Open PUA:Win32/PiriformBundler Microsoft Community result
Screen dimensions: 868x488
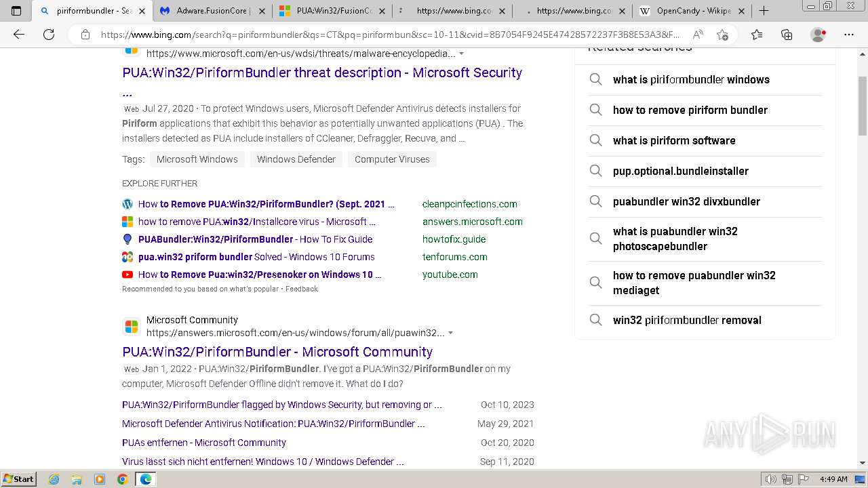tap(277, 352)
